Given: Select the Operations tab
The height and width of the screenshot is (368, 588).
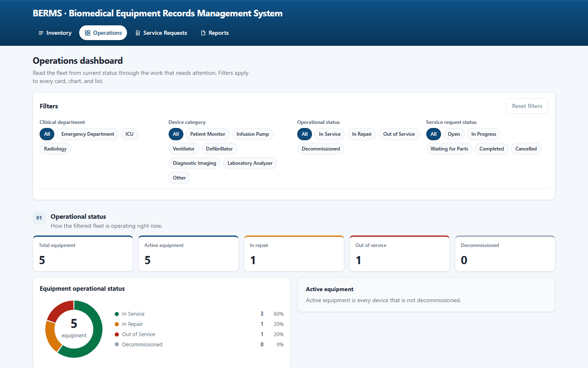Looking at the screenshot, I should (103, 33).
